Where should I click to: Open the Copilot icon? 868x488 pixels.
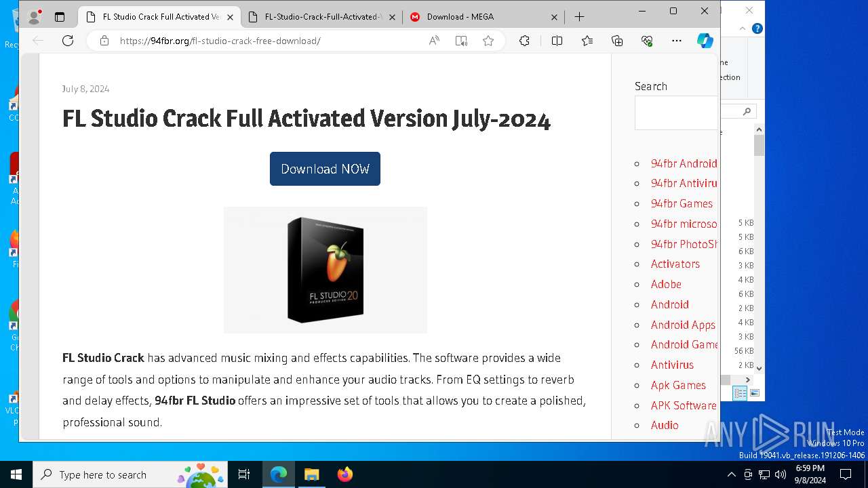[x=705, y=41]
